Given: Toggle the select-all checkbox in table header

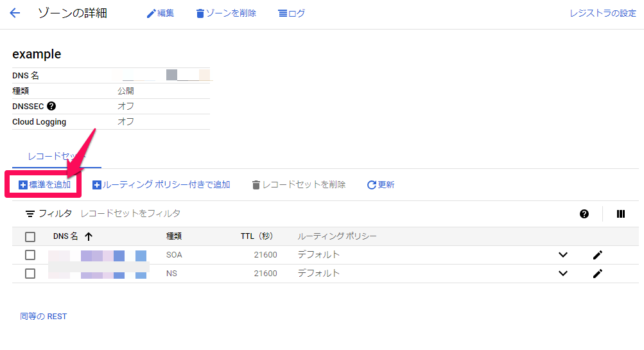Looking at the screenshot, I should coord(30,236).
